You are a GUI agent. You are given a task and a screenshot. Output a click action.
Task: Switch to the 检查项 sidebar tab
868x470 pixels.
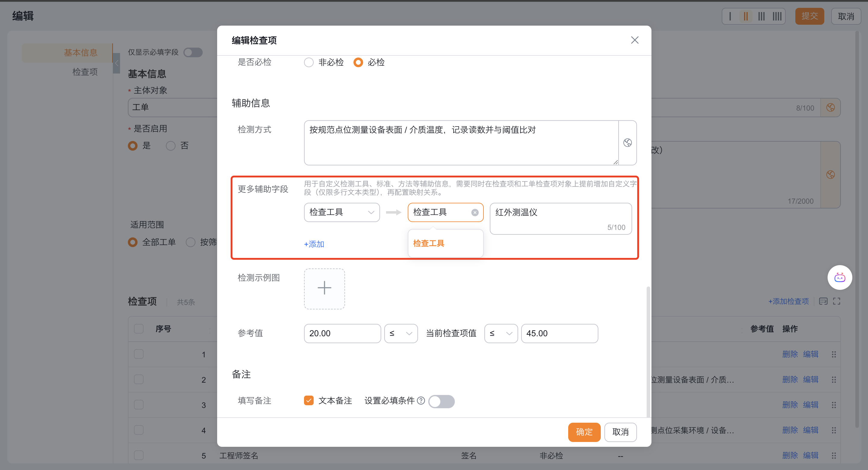pos(85,72)
